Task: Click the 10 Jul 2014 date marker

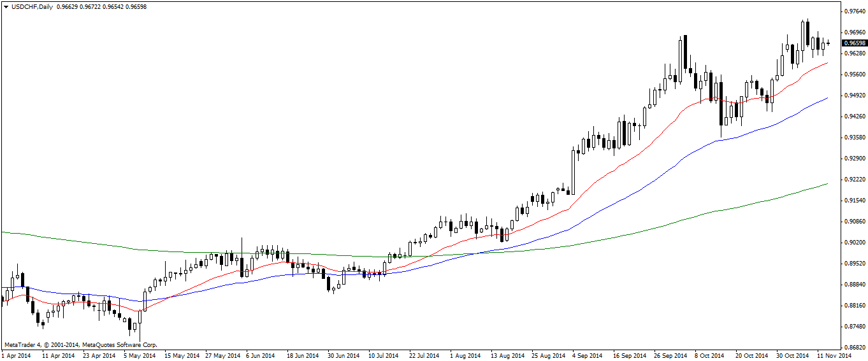Action: click(383, 356)
